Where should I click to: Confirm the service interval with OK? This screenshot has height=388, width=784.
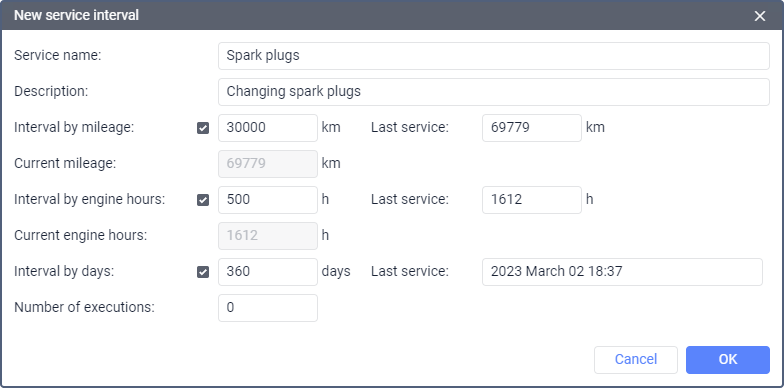pos(728,360)
